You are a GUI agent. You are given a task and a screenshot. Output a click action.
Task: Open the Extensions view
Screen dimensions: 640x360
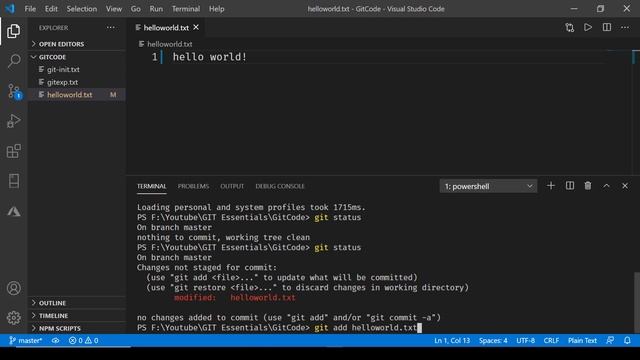coord(13,151)
